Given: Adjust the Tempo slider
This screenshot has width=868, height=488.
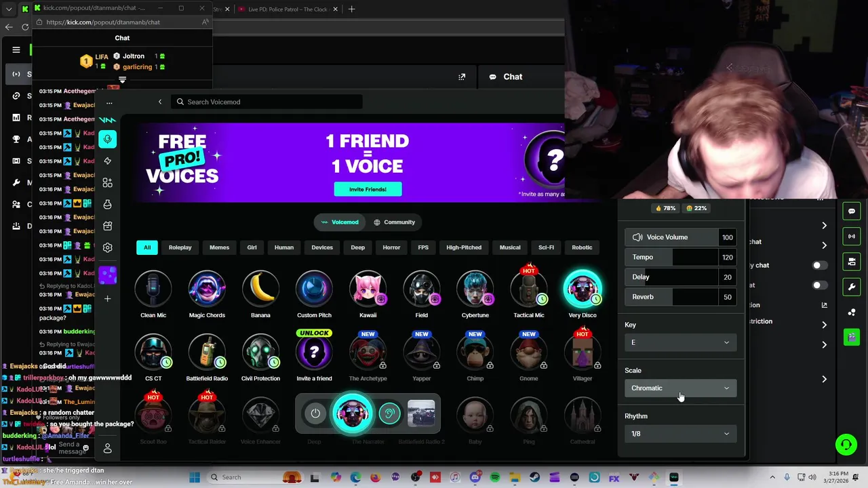Looking at the screenshot, I should point(680,258).
